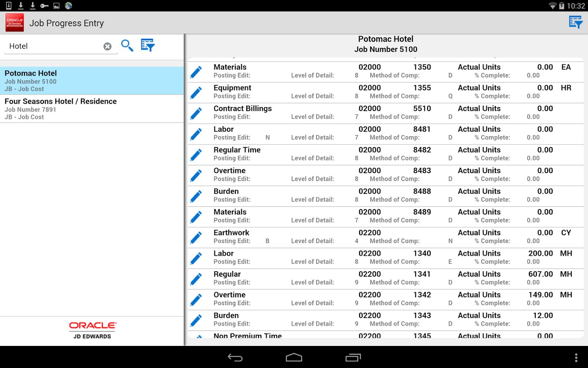Image resolution: width=588 pixels, height=368 pixels.
Task: Tap the Oracle JD Edwards app logo
Action: coord(15,22)
